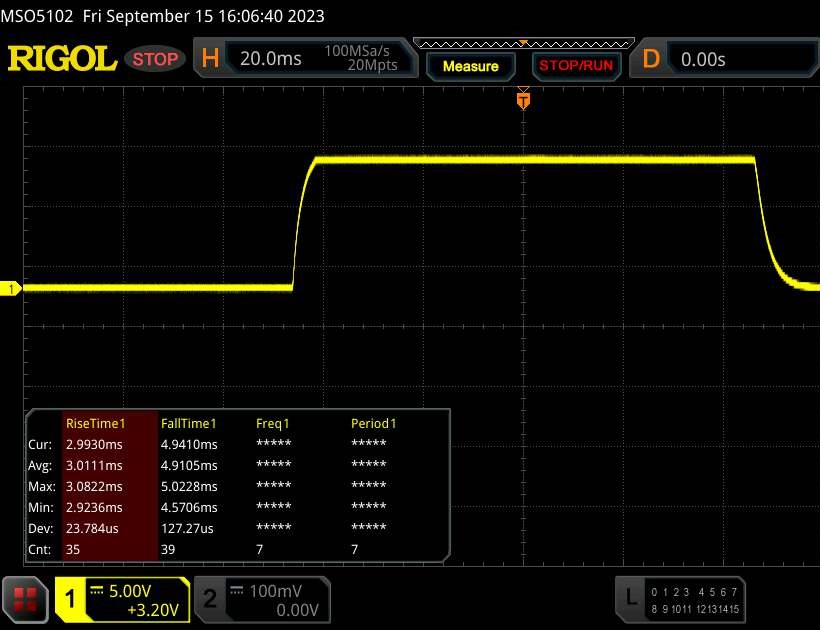Tap the RiseTime1 current value 2.9930ms
Screen dimensions: 820x630
point(94,444)
